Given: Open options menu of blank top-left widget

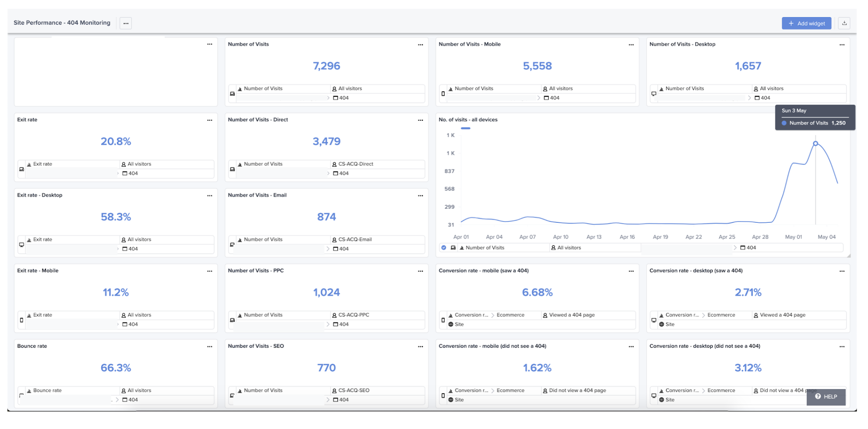Looking at the screenshot, I should coord(210,44).
